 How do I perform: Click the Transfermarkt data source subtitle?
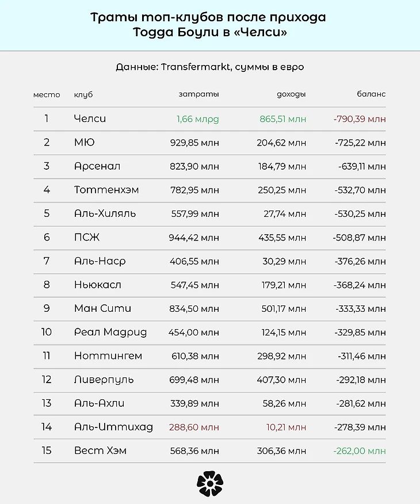click(209, 67)
